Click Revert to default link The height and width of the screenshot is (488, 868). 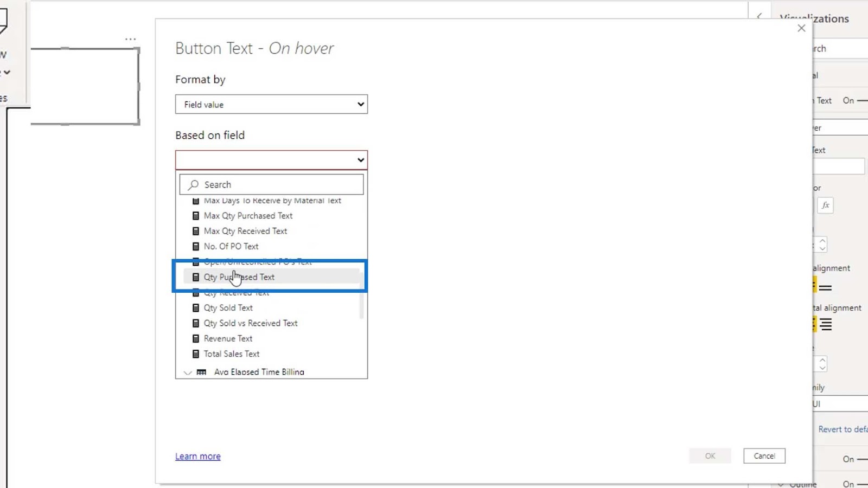pyautogui.click(x=843, y=429)
